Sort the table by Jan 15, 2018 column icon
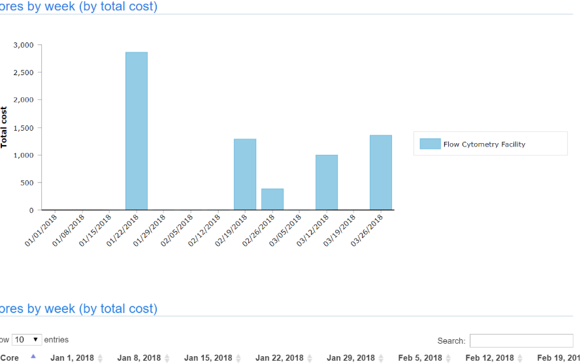 point(238,358)
